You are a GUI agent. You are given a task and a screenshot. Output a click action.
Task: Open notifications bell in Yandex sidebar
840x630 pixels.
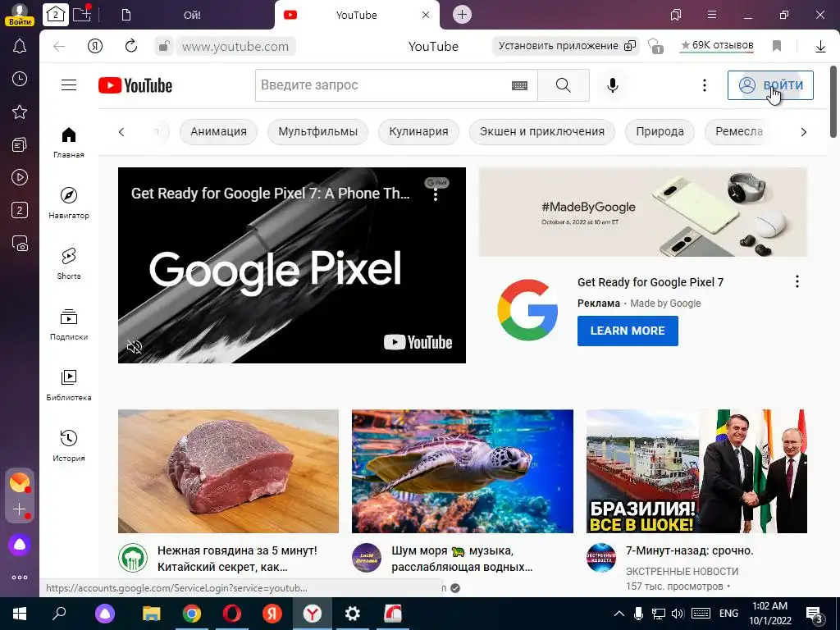tap(20, 47)
